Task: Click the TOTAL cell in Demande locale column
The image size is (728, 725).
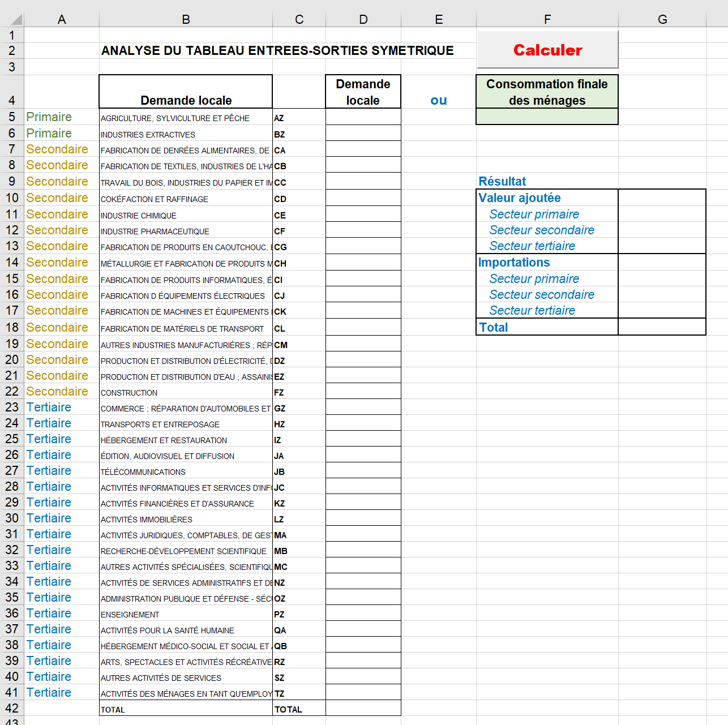Action: [x=363, y=709]
